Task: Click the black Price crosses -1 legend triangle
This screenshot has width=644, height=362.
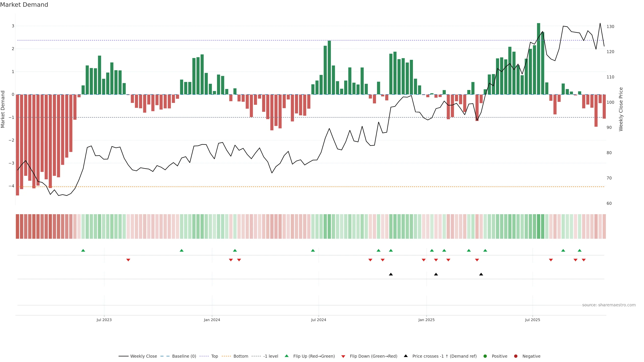Action: click(406, 356)
